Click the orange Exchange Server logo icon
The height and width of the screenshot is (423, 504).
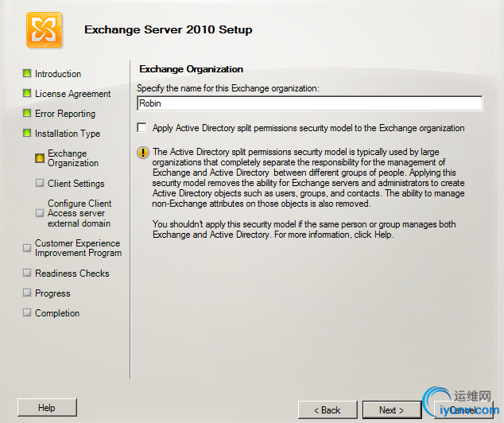44,30
